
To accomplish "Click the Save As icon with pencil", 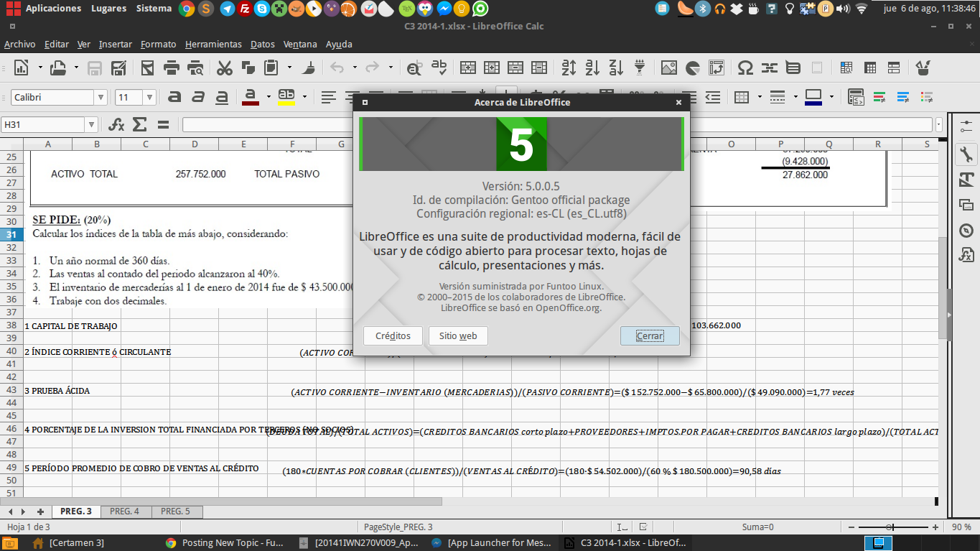I will tap(119, 68).
